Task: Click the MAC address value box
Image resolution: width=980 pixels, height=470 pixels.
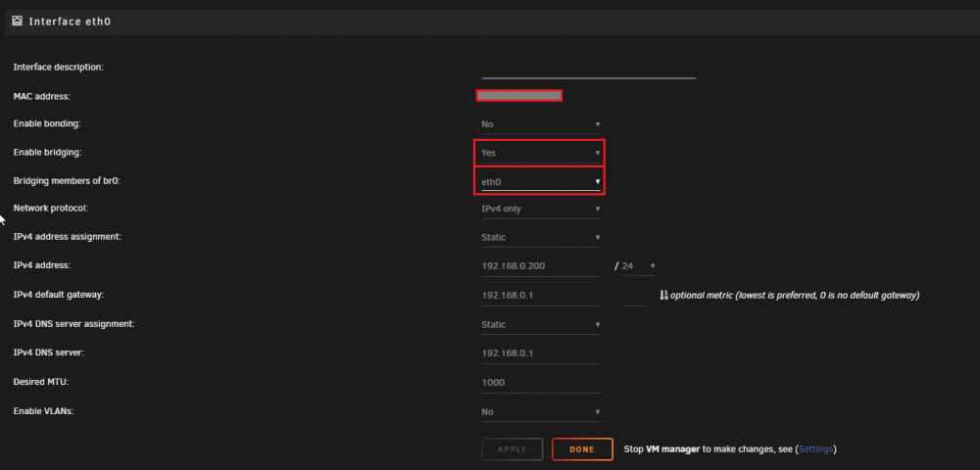Action: tap(518, 96)
